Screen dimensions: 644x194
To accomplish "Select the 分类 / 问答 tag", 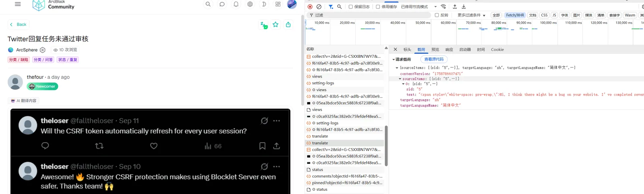I will click(43, 60).
